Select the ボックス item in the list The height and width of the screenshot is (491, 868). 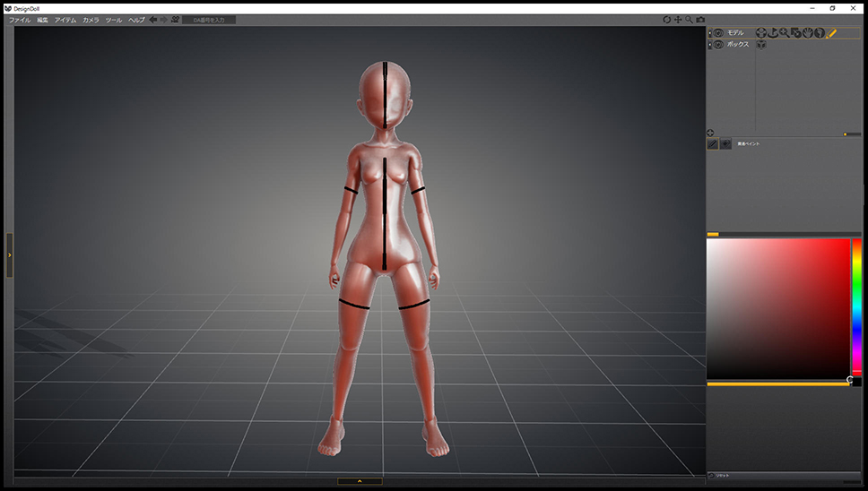click(x=737, y=45)
